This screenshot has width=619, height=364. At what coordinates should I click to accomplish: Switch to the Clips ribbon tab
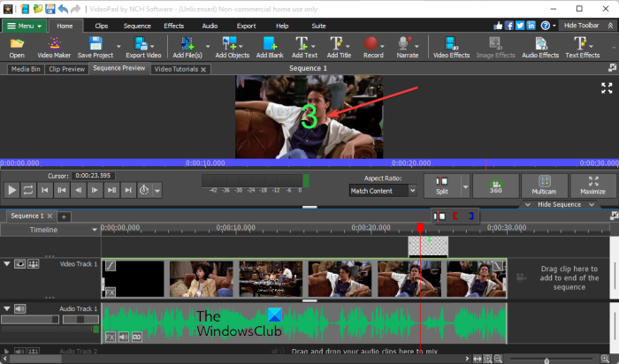tap(102, 26)
